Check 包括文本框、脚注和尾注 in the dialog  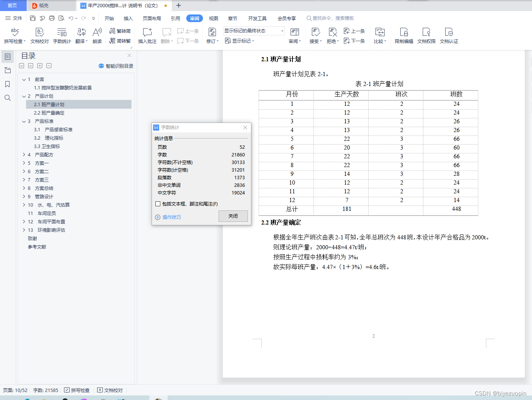click(x=158, y=204)
